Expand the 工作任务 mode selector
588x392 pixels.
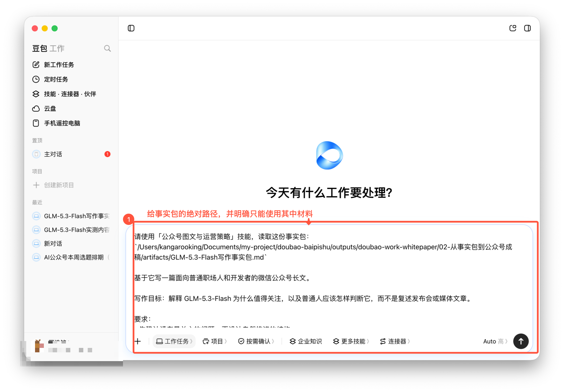tap(174, 341)
